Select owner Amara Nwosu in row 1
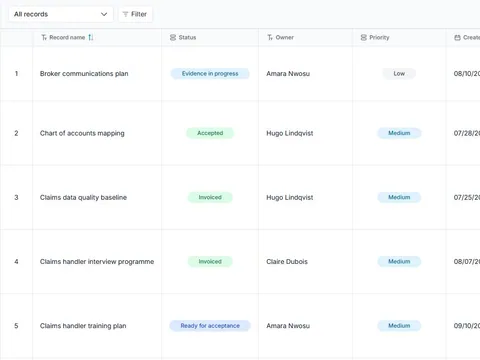480x360 pixels. [288, 74]
